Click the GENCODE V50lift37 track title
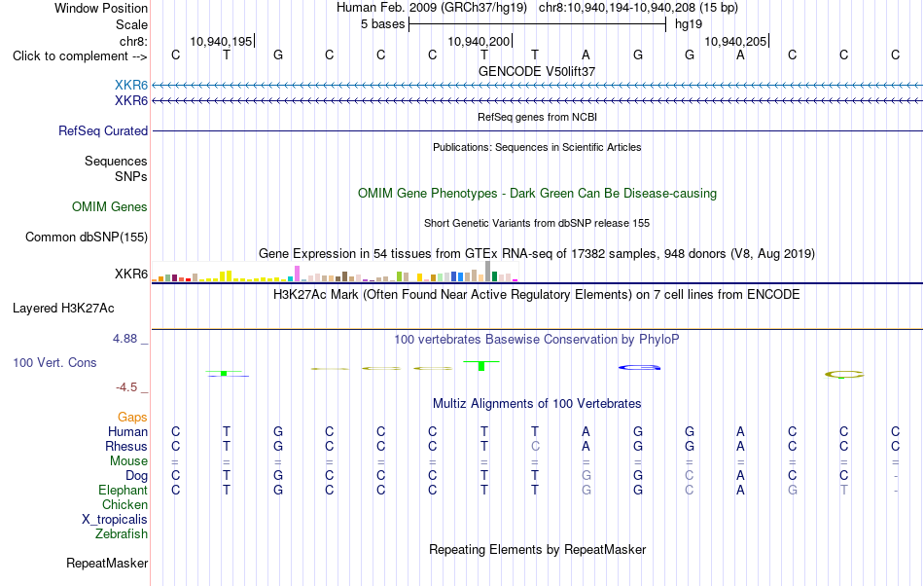This screenshot has height=586, width=924. tap(536, 71)
